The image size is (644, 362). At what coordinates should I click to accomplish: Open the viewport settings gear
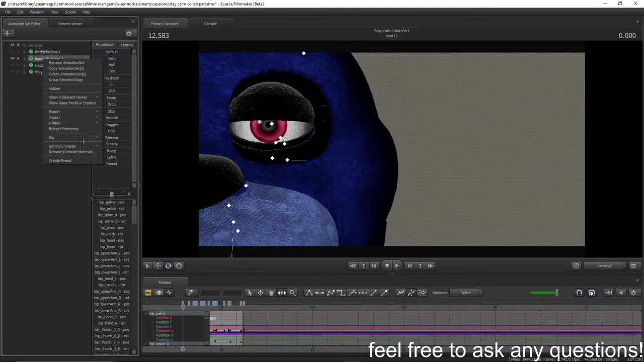(x=633, y=265)
